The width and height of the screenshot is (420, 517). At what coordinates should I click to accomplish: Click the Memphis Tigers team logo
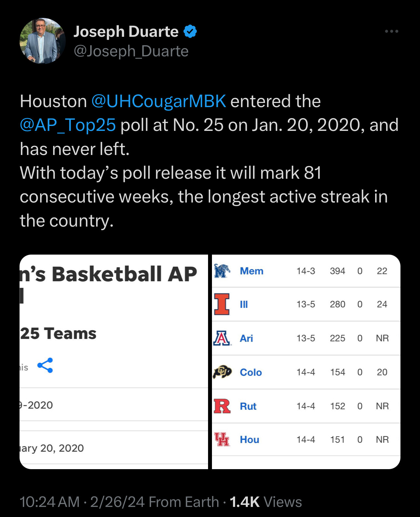[x=222, y=271]
